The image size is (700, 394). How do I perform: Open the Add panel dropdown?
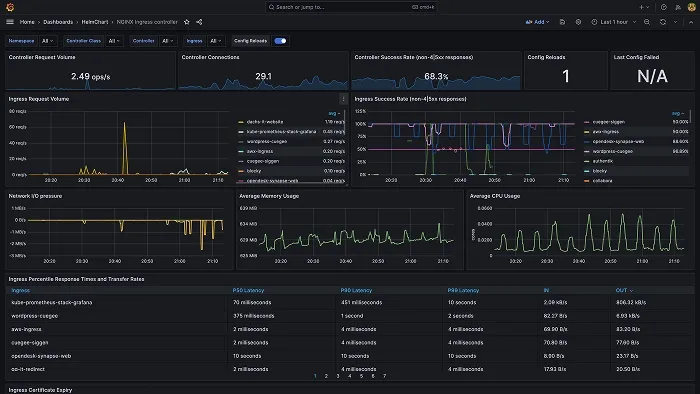click(537, 22)
